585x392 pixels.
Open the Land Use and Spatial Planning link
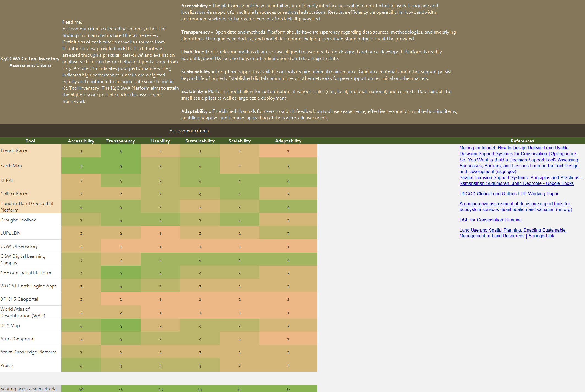(x=513, y=233)
